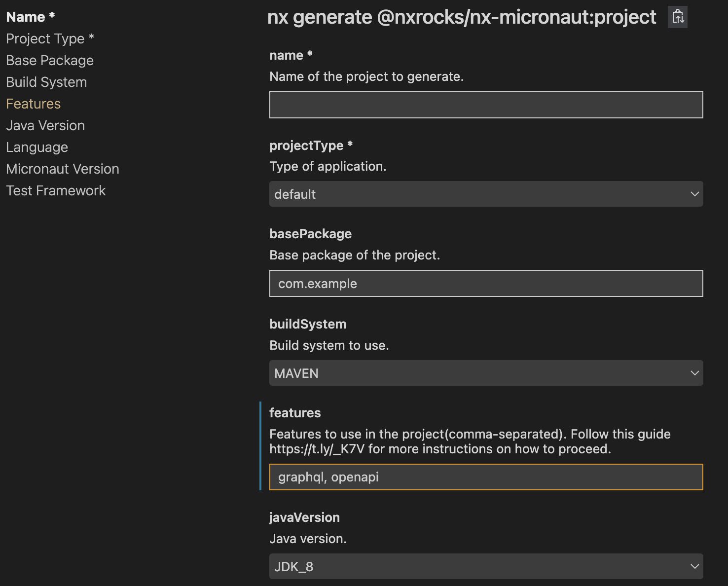Open the buildSystem dropdown showing MAVEN
The image size is (728, 586).
(x=486, y=373)
